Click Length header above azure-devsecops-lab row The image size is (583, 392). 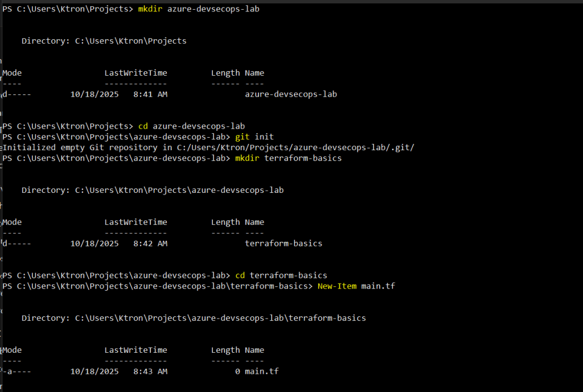(225, 73)
